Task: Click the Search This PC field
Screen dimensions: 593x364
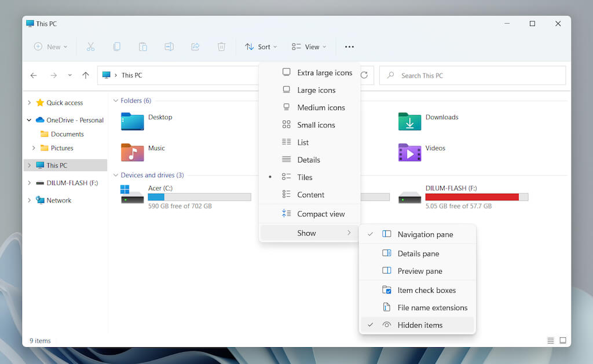Action: 472,76
